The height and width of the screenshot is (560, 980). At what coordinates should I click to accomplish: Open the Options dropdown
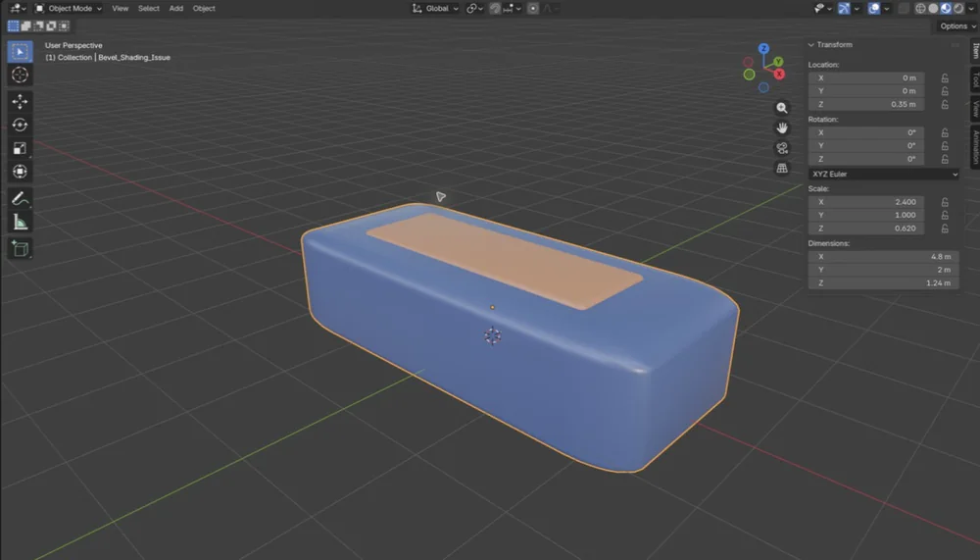point(956,25)
